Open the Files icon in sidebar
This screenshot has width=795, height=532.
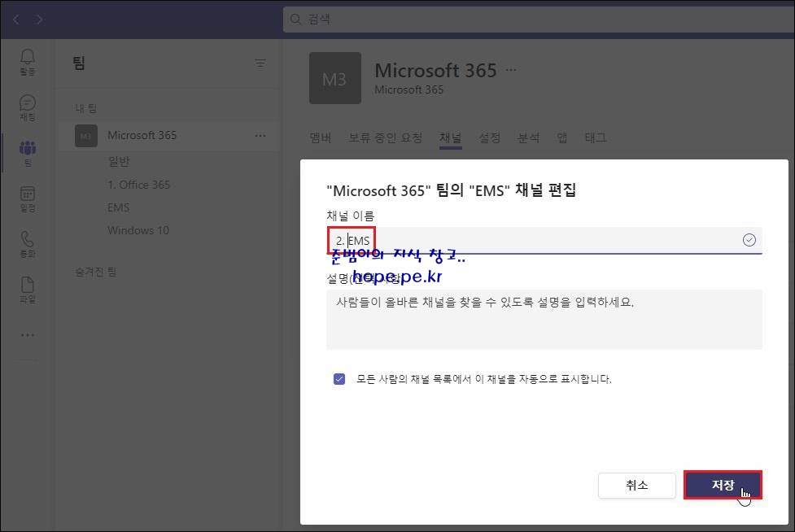pos(28,290)
